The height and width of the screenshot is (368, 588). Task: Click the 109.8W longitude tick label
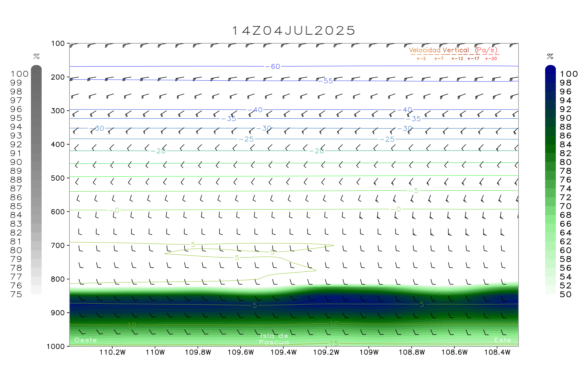click(198, 352)
